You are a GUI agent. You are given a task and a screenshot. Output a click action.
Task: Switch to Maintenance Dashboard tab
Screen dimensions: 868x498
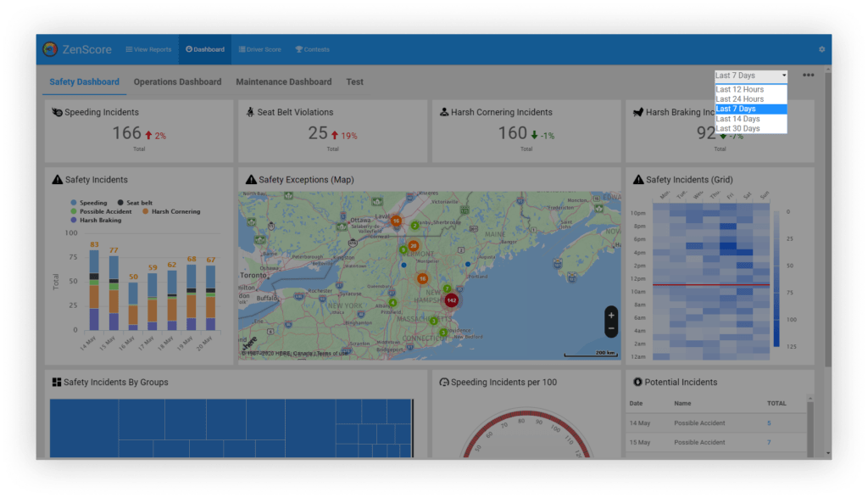[x=283, y=82]
